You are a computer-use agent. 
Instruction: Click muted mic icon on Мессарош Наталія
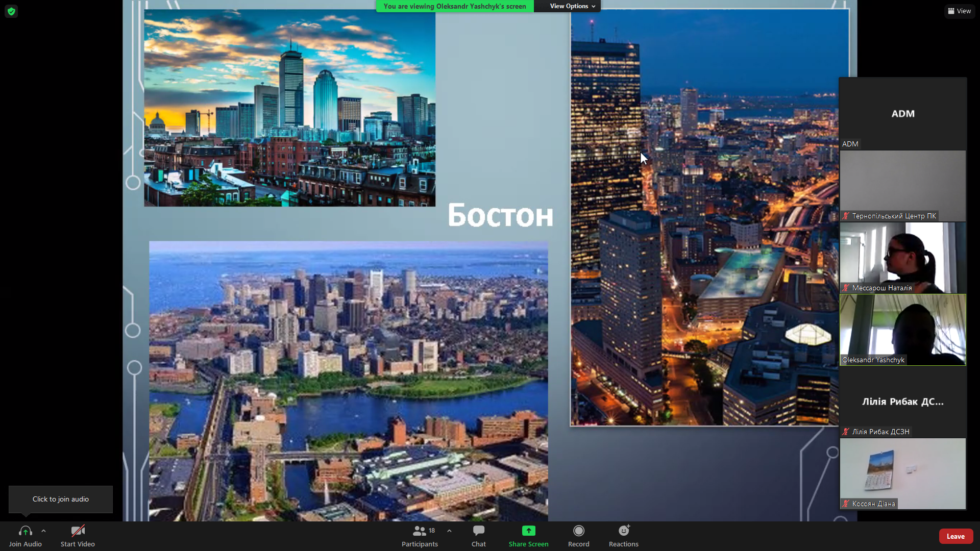click(x=846, y=288)
